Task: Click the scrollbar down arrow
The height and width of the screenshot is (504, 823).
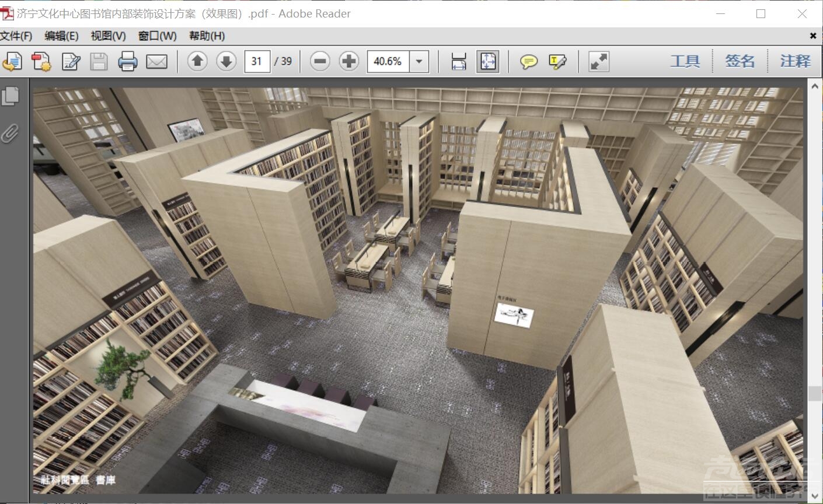Action: point(815,496)
